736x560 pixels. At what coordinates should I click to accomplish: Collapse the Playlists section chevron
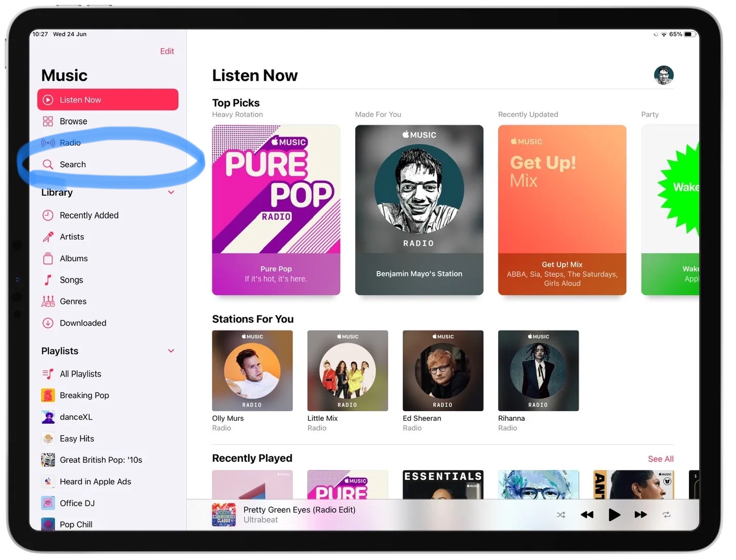tap(171, 351)
